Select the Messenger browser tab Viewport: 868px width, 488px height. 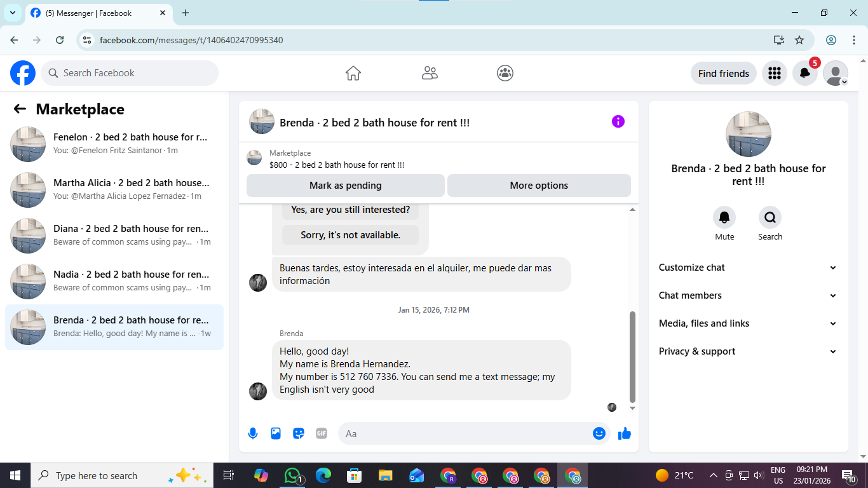pos(98,13)
